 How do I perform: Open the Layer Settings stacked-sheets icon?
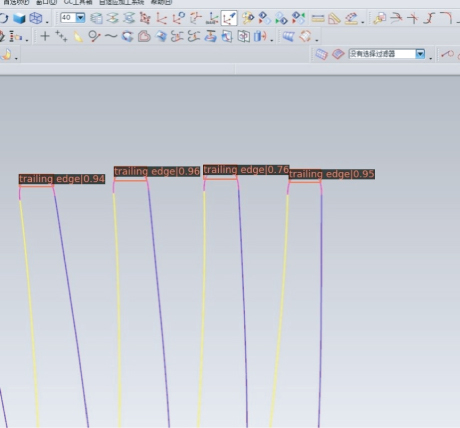97,18
